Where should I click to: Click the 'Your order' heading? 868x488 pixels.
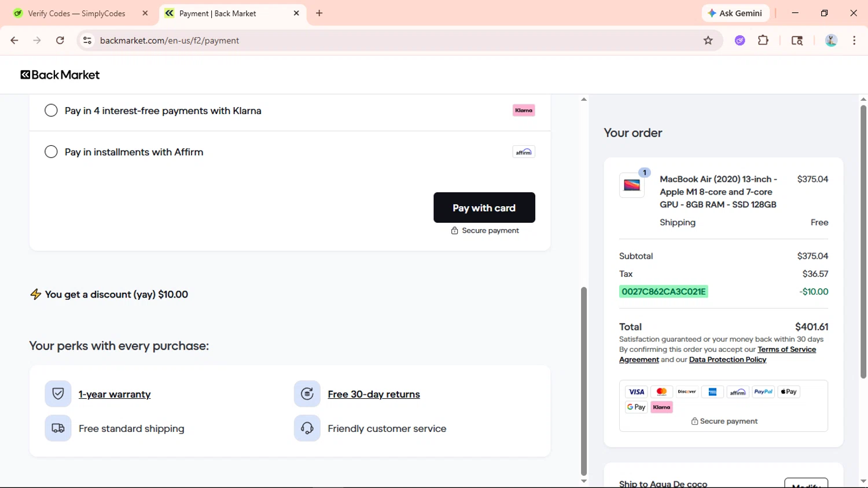(x=633, y=133)
